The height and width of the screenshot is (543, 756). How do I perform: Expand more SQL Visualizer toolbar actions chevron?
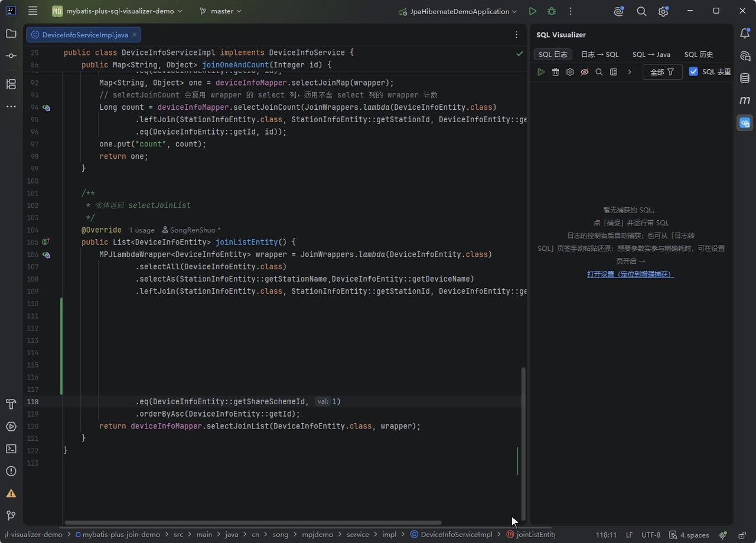tap(630, 72)
